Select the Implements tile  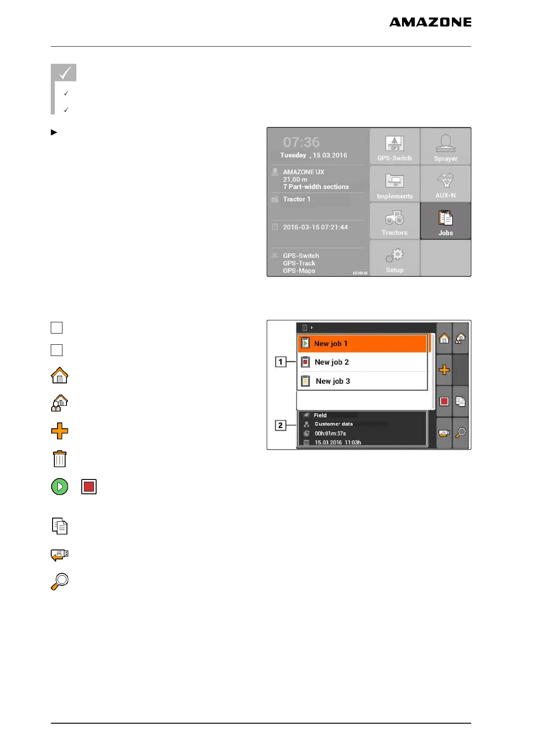(x=394, y=184)
